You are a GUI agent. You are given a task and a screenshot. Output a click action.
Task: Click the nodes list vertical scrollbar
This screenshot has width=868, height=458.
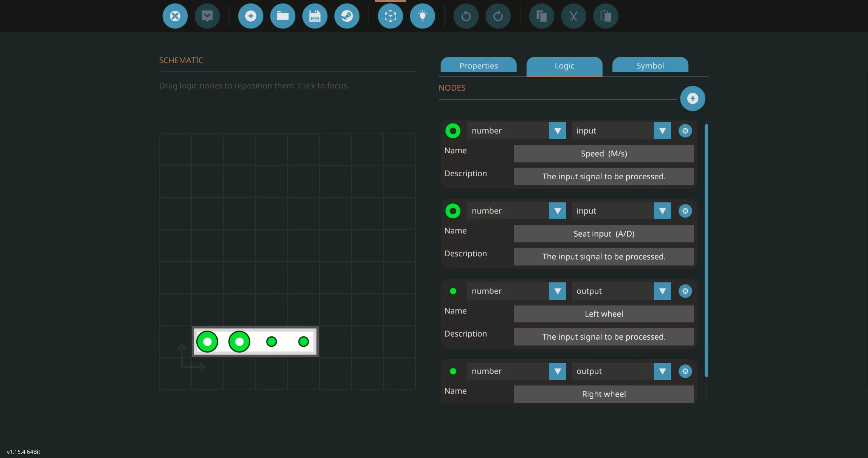(x=706, y=250)
